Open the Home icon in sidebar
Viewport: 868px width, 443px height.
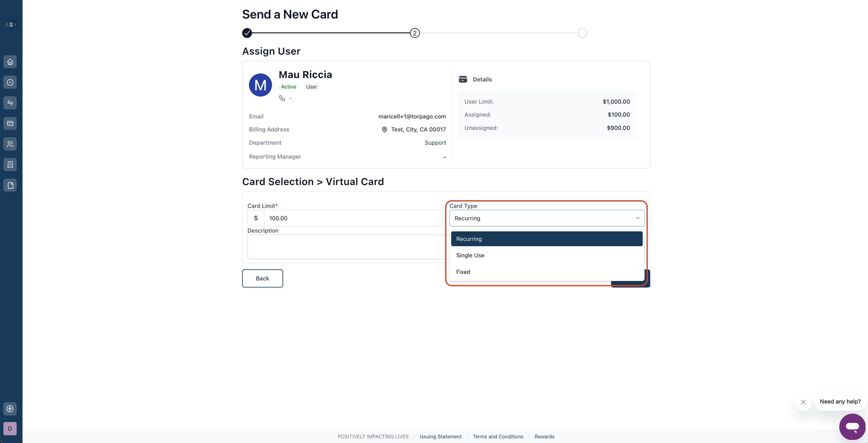coord(10,62)
